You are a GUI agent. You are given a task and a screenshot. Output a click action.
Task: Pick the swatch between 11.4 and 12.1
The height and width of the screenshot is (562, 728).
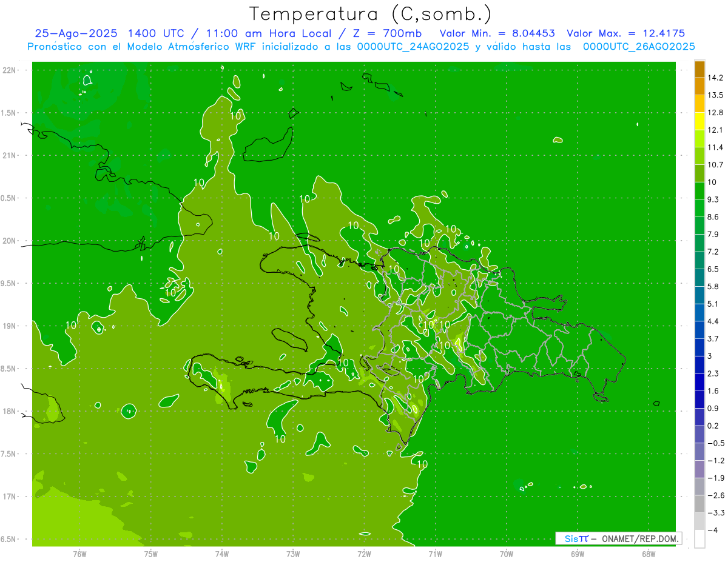tap(699, 139)
